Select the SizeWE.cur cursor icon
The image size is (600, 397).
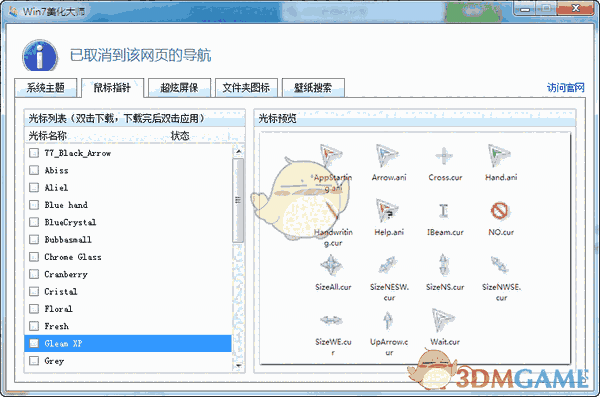tap(331, 320)
